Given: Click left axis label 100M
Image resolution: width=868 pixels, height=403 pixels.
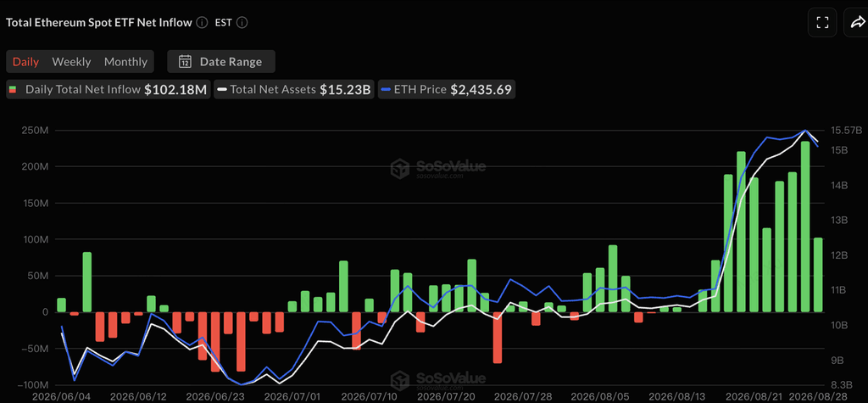Looking at the screenshot, I should point(36,239).
